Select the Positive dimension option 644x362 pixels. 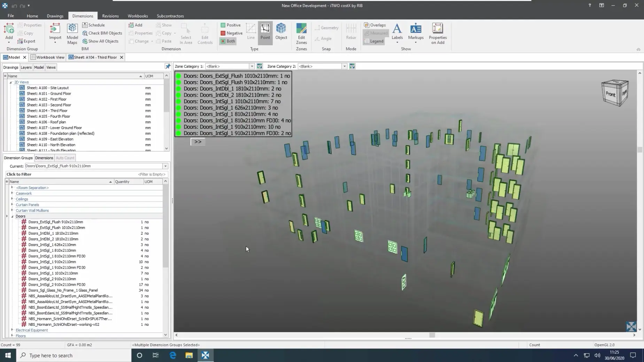click(x=231, y=25)
